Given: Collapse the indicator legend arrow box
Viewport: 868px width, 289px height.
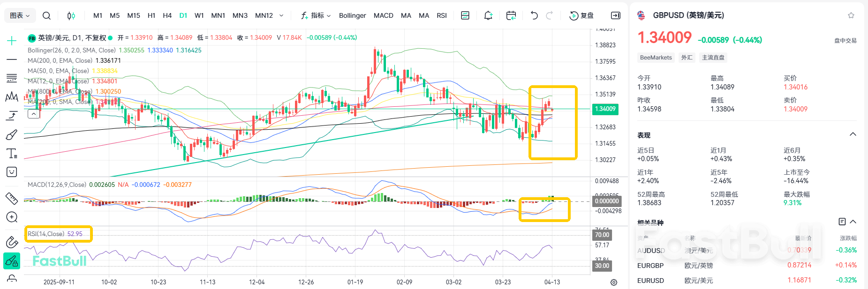Looking at the screenshot, I should 34,114.
